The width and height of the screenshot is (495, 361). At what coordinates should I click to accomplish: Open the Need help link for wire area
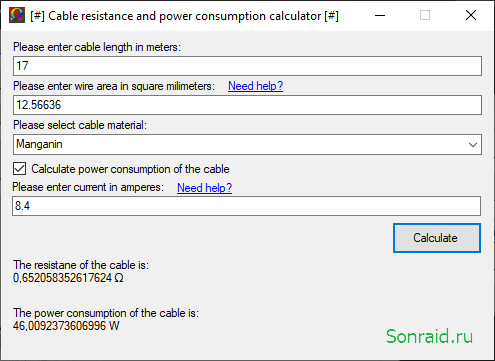pos(255,86)
